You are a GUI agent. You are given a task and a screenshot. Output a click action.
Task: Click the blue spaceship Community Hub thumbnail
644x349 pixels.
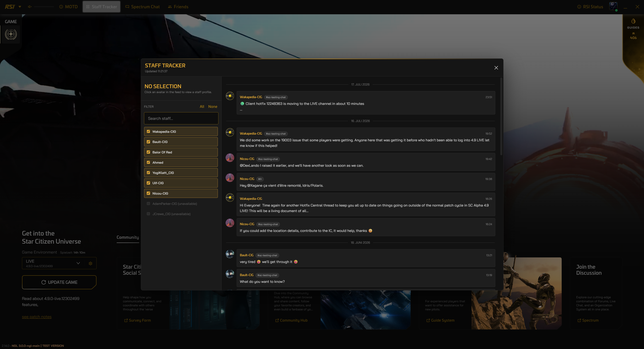point(365,310)
